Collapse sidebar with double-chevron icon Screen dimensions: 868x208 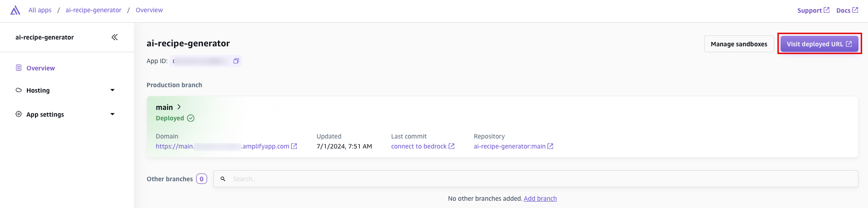[115, 37]
